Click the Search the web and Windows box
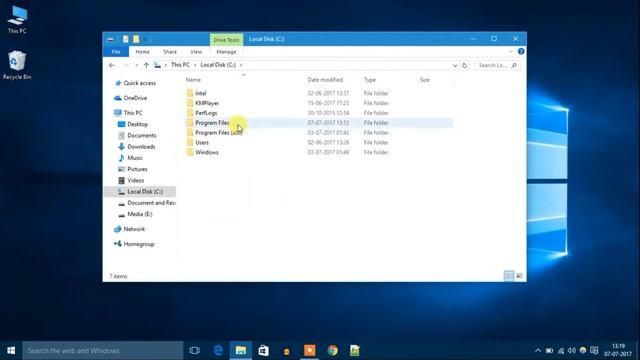 pyautogui.click(x=102, y=350)
